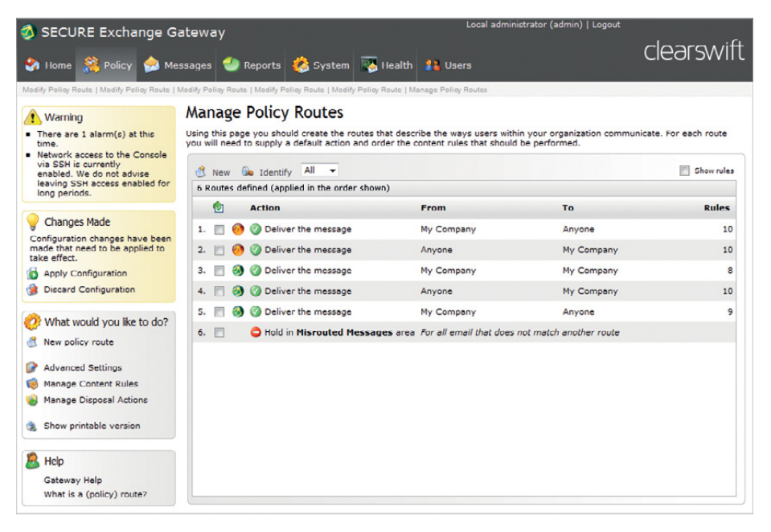771x532 pixels.
Task: Click the Health monitor icon
Action: click(x=369, y=65)
